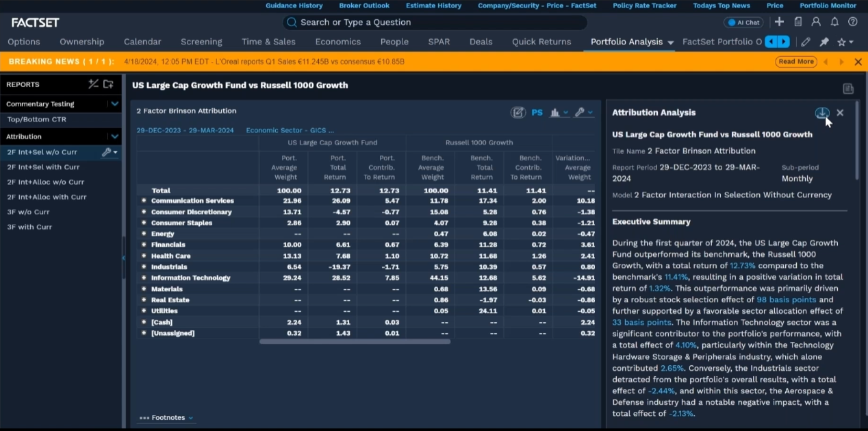
Task: Open the Policy Rate Tracker link
Action: (644, 5)
